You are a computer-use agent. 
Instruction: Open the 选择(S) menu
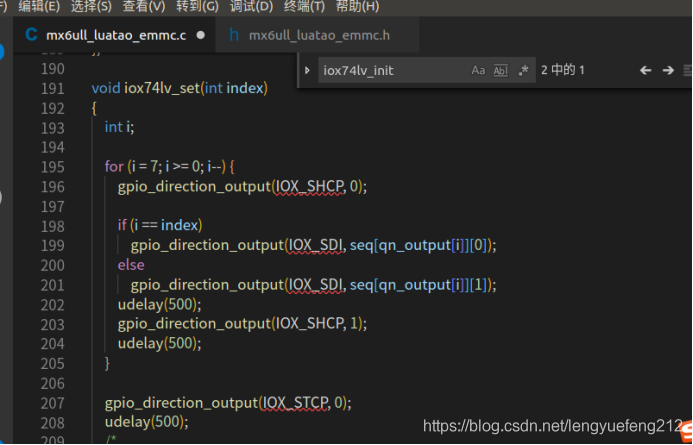(x=91, y=6)
